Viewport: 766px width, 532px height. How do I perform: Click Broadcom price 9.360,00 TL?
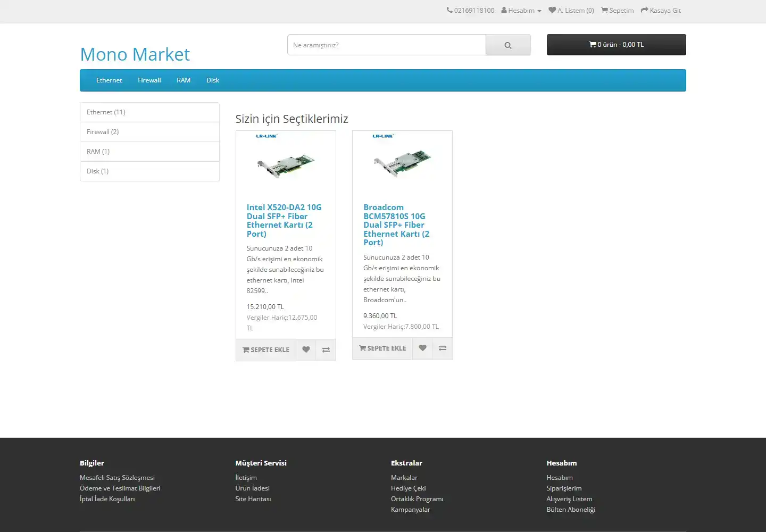(x=380, y=316)
